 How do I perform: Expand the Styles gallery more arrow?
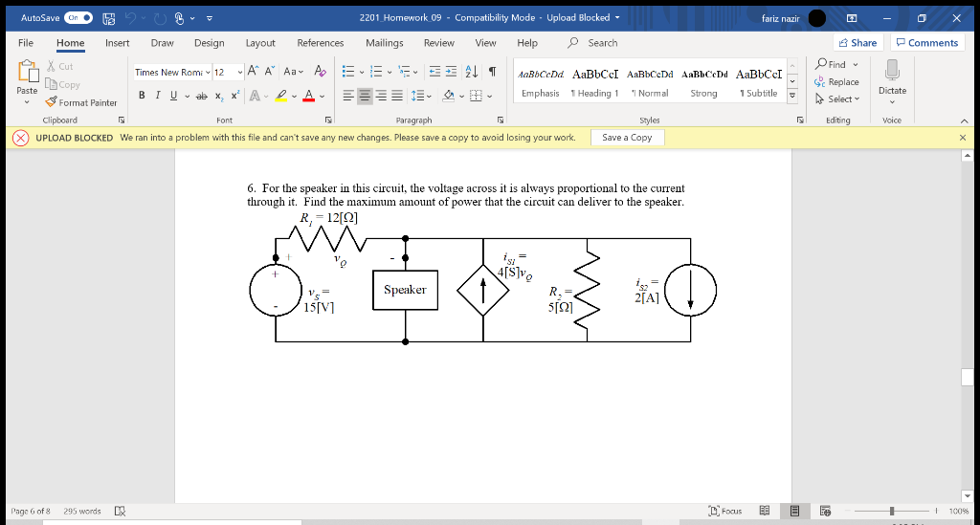pyautogui.click(x=792, y=96)
